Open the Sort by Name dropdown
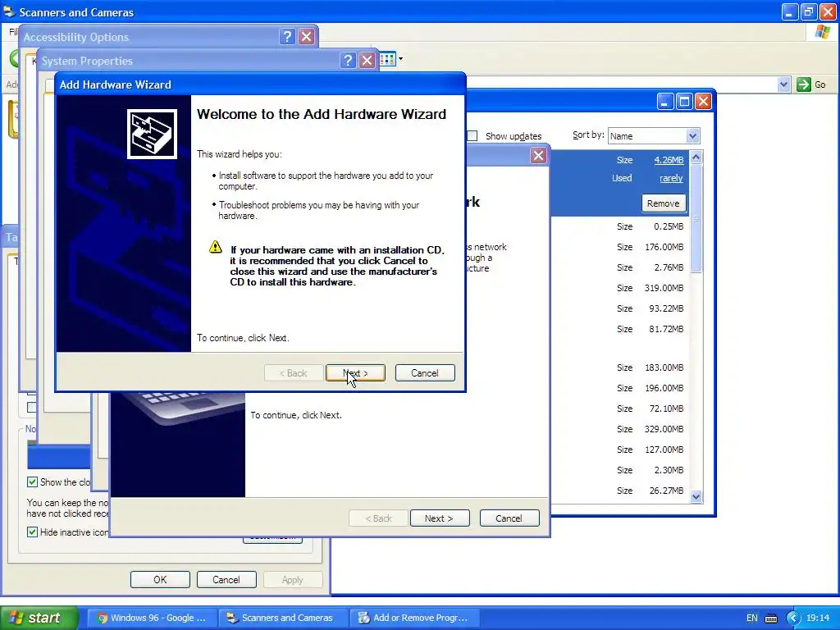This screenshot has width=840, height=630. tap(692, 136)
